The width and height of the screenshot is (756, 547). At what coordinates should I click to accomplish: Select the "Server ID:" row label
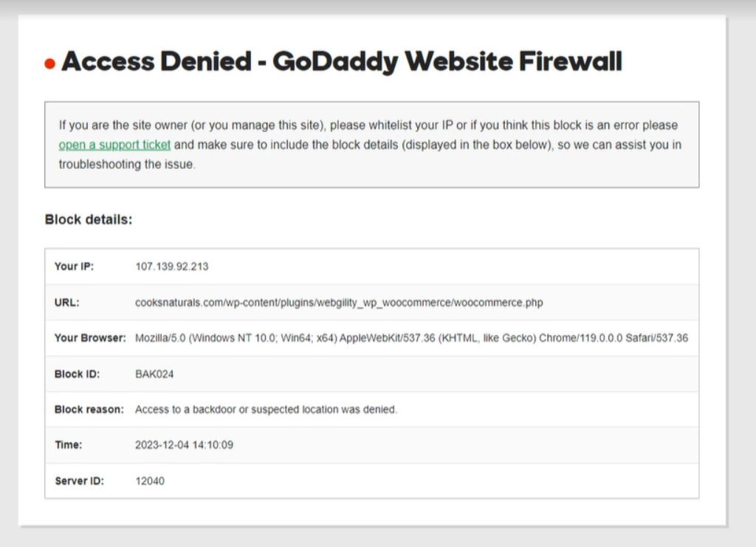[79, 481]
